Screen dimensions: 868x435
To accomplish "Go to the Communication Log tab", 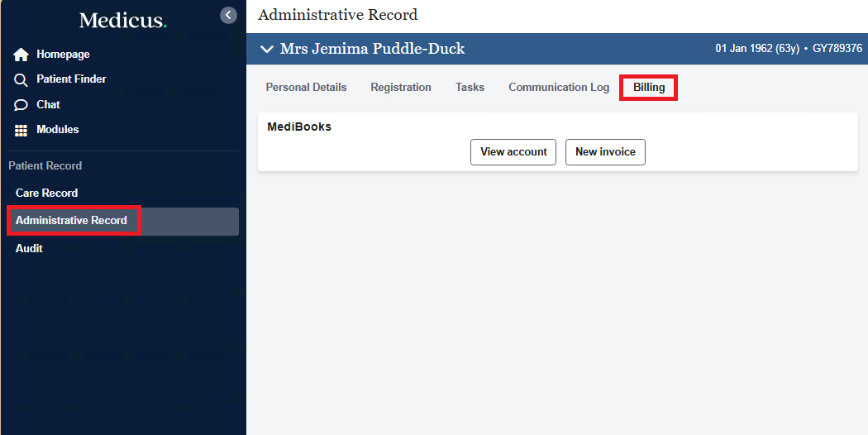I will [x=559, y=87].
